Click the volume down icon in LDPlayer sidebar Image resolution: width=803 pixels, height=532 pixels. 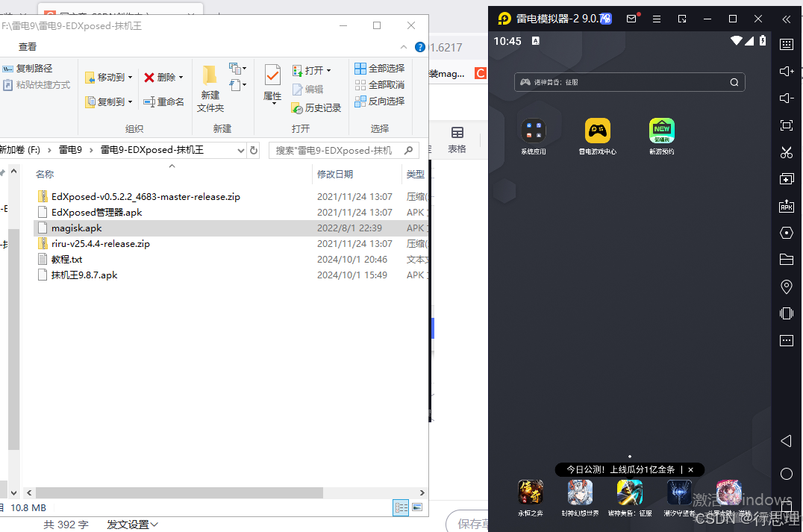(786, 98)
